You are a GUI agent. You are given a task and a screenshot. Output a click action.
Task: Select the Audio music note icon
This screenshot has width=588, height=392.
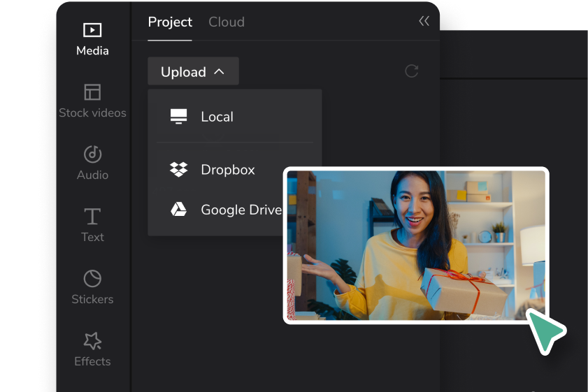coord(92,154)
